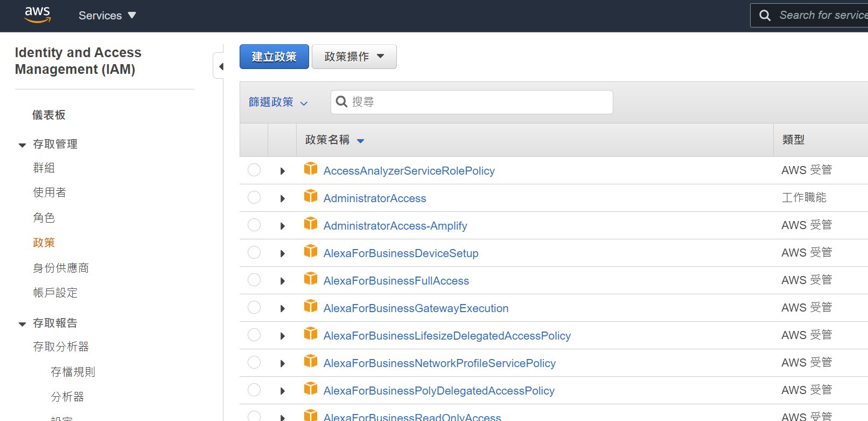Open 身份供應商 in the sidebar
The width and height of the screenshot is (868, 421).
click(61, 268)
